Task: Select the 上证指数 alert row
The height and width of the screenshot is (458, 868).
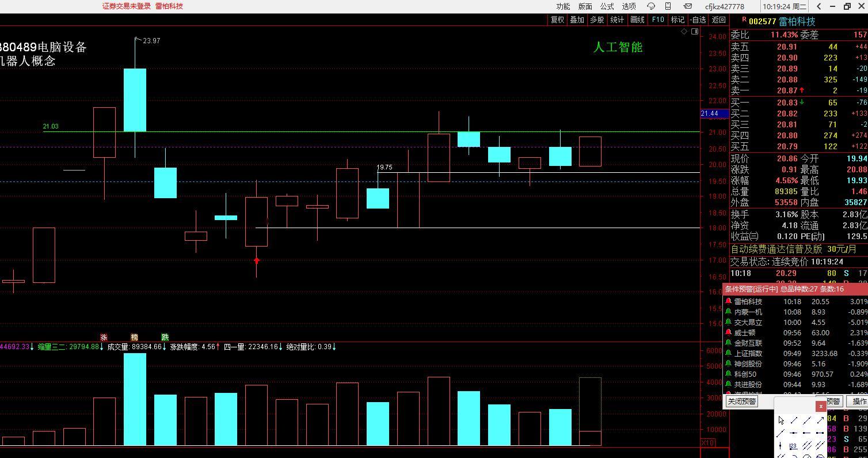Action: tap(796, 353)
